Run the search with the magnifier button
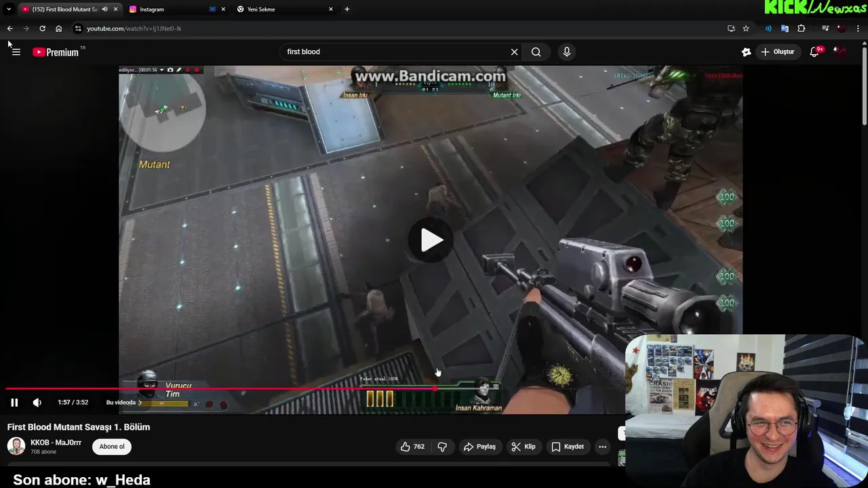Screen dimensions: 868x488 point(536,52)
